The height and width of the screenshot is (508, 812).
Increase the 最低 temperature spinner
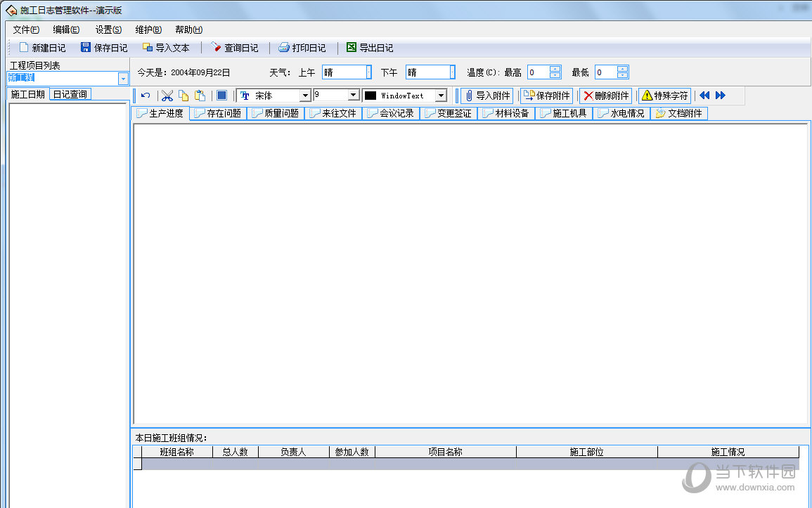623,69
